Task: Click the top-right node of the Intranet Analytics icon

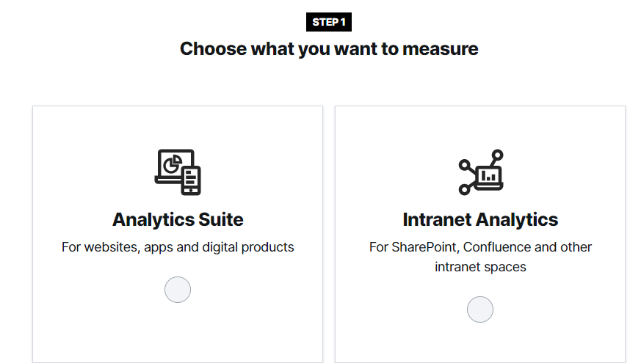Action: [x=497, y=155]
